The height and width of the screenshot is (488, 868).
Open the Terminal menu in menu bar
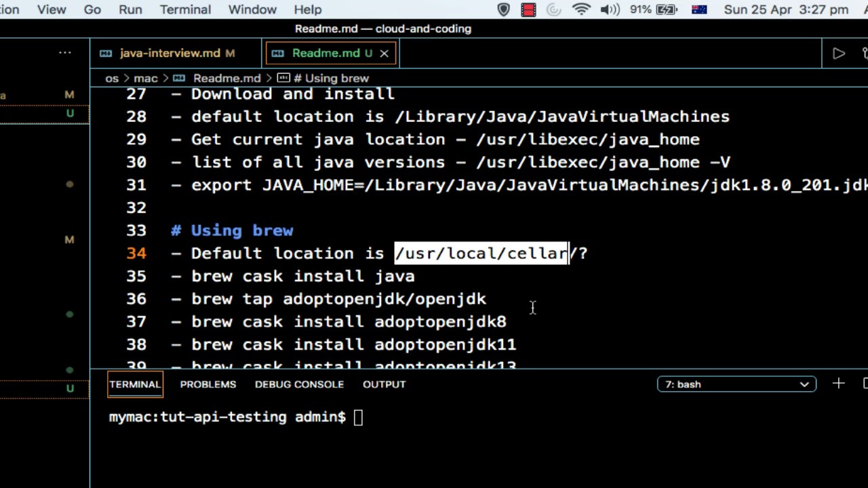pyautogui.click(x=185, y=9)
